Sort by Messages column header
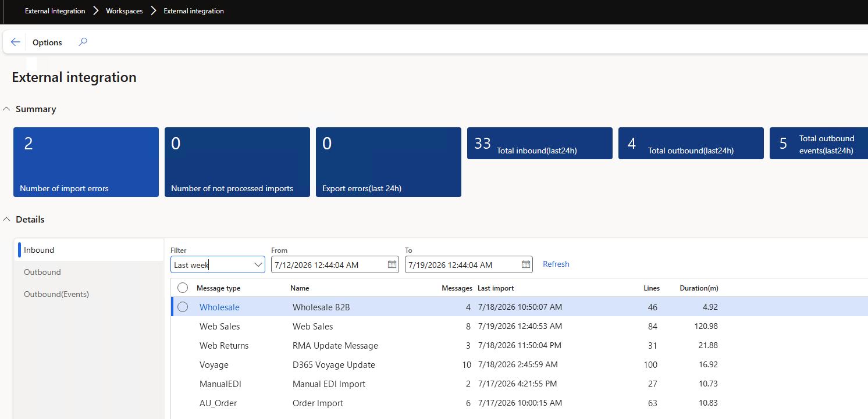This screenshot has height=419, width=868. point(457,288)
